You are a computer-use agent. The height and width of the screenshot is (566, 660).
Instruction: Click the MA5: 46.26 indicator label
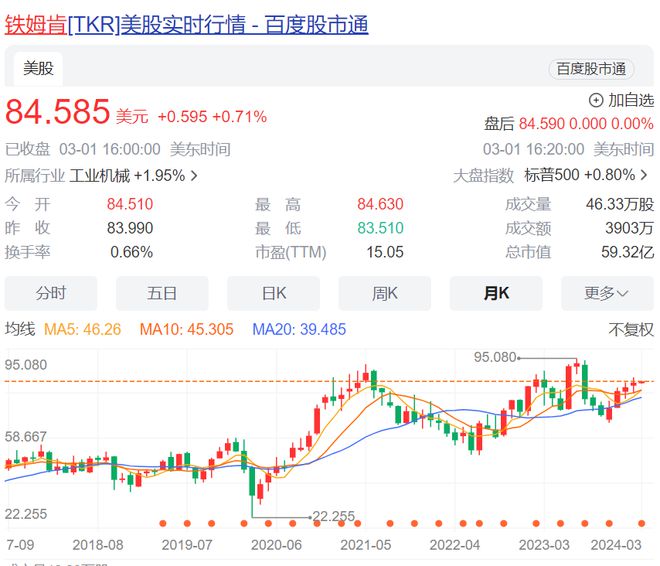(x=82, y=329)
